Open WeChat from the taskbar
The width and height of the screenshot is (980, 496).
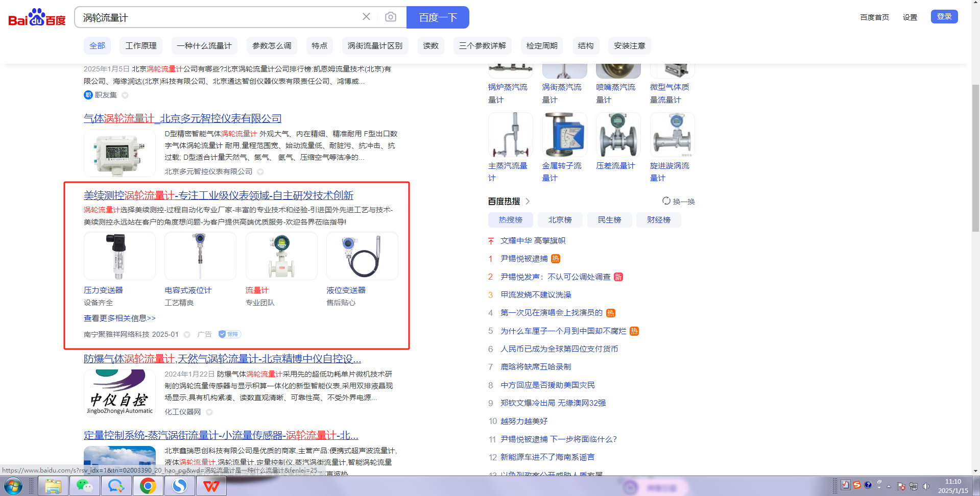[84, 486]
